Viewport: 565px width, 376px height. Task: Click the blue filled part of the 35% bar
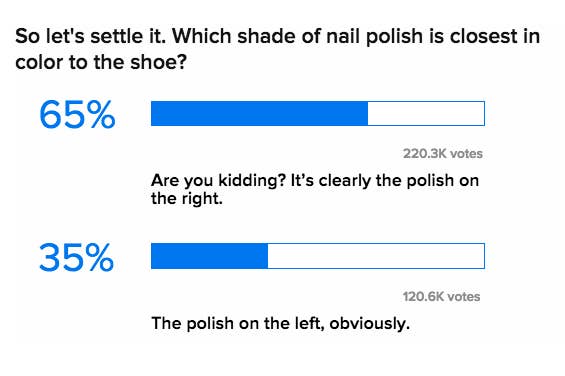click(210, 256)
